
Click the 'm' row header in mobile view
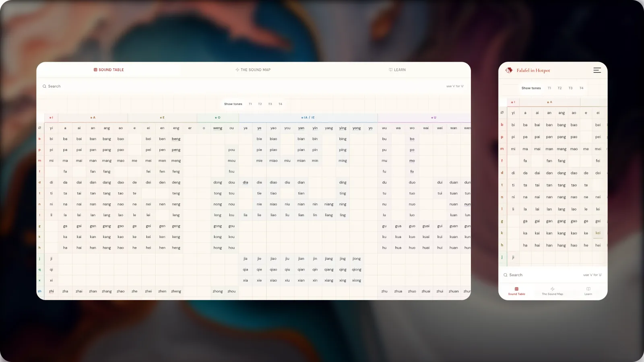[x=502, y=149]
